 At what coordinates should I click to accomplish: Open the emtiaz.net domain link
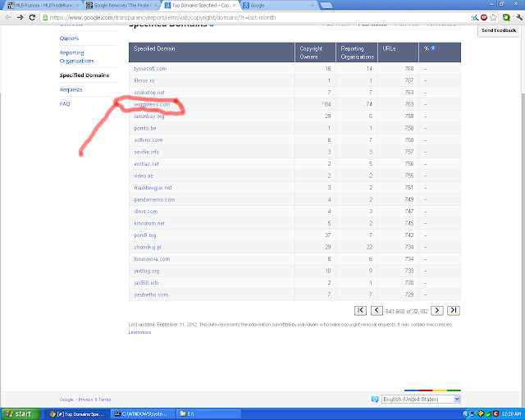point(146,164)
